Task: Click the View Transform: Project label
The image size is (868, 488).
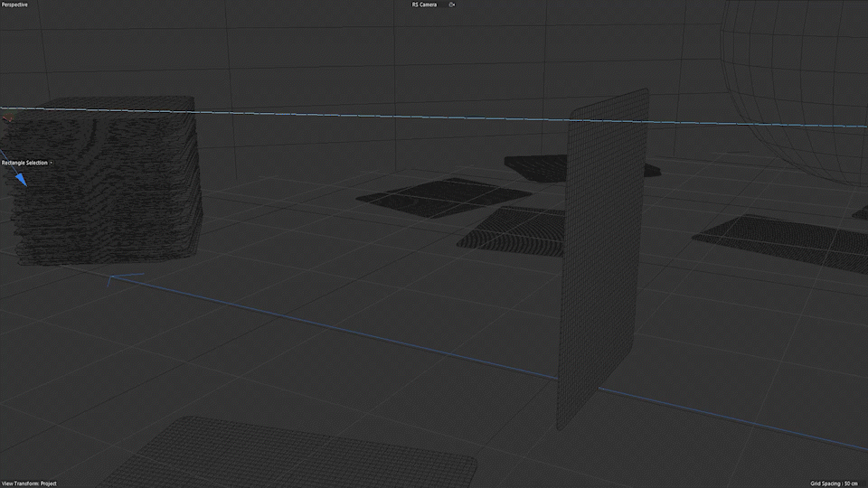Action: (x=29, y=483)
